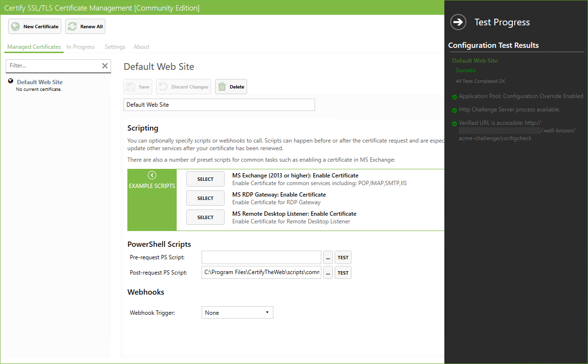Select MS RDP Gateway script
Image resolution: width=588 pixels, height=364 pixels.
point(205,198)
